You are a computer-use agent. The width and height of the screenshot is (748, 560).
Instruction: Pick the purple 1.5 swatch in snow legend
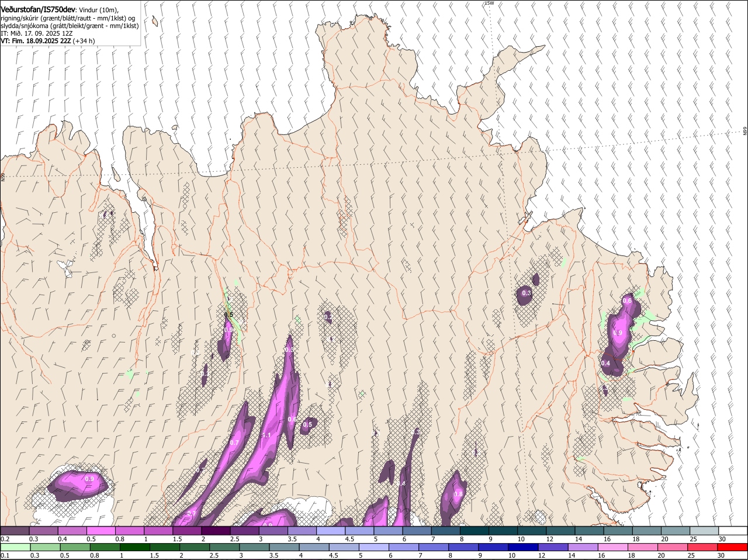pyautogui.click(x=187, y=530)
